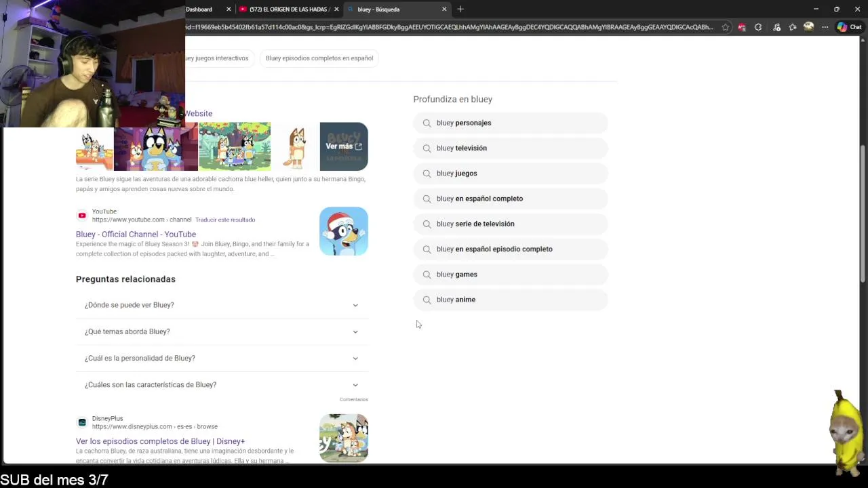The width and height of the screenshot is (868, 488).
Task: Search 'bluey juegos' suggestion
Action: click(511, 174)
